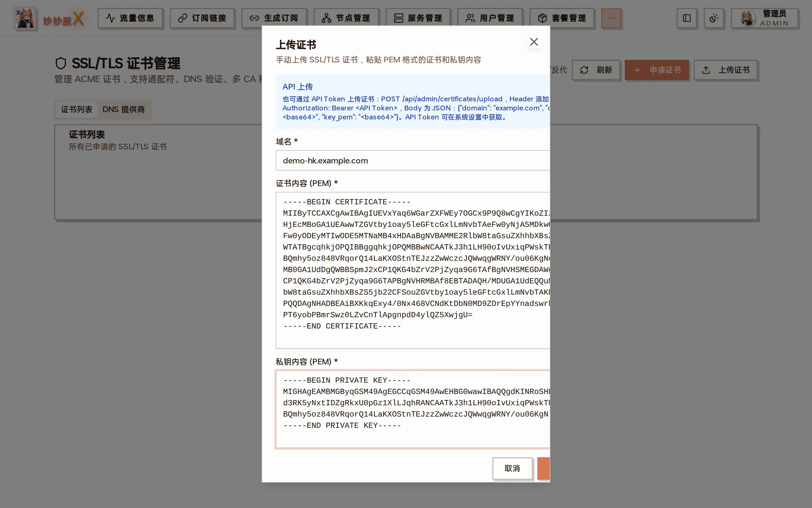Click the '所有已申请的 SSL/TLS 证书' subtitle

coord(118,146)
